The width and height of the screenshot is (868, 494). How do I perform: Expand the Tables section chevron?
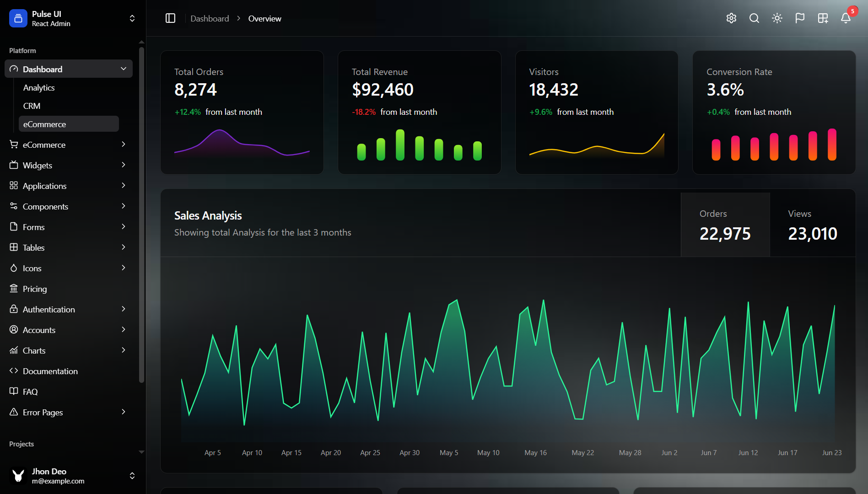coord(124,247)
